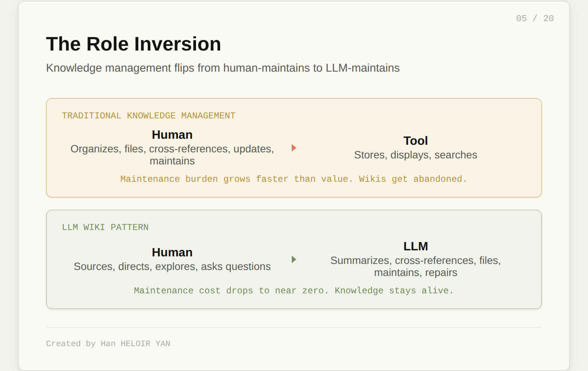Select the slide title "The Role Inversion"

(133, 44)
